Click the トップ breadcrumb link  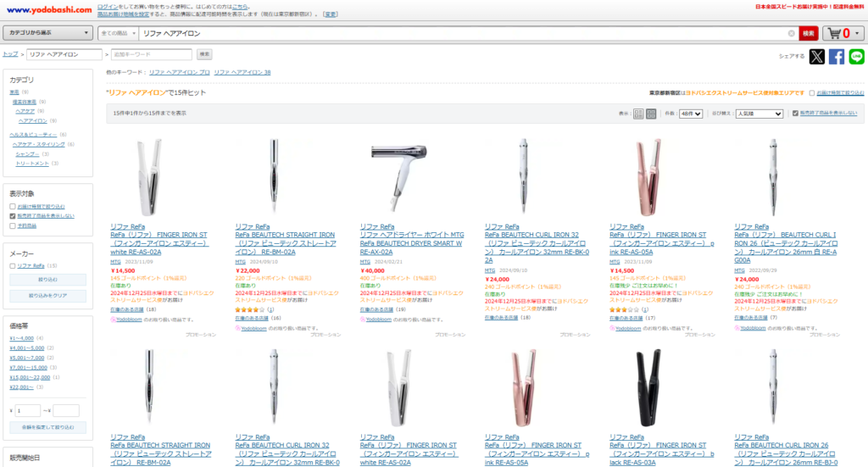coord(10,54)
